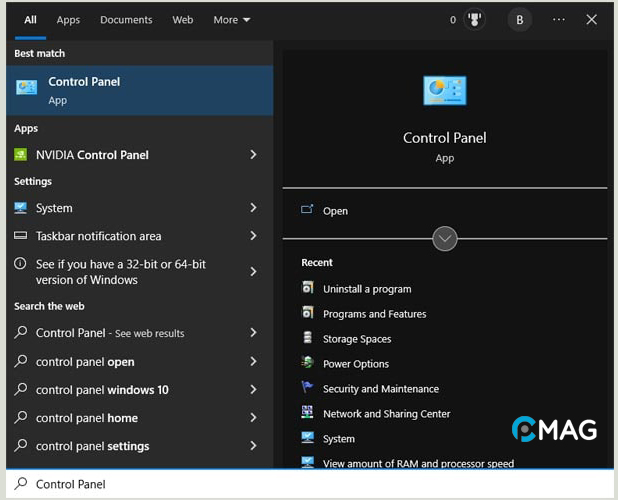
Task: Click the Taskbar notification area icon
Action: click(x=22, y=236)
